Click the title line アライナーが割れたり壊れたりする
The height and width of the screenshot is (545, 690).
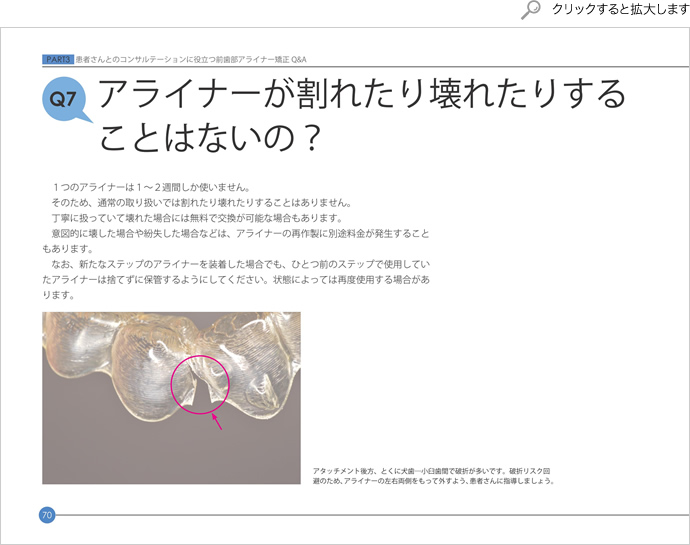(364, 96)
